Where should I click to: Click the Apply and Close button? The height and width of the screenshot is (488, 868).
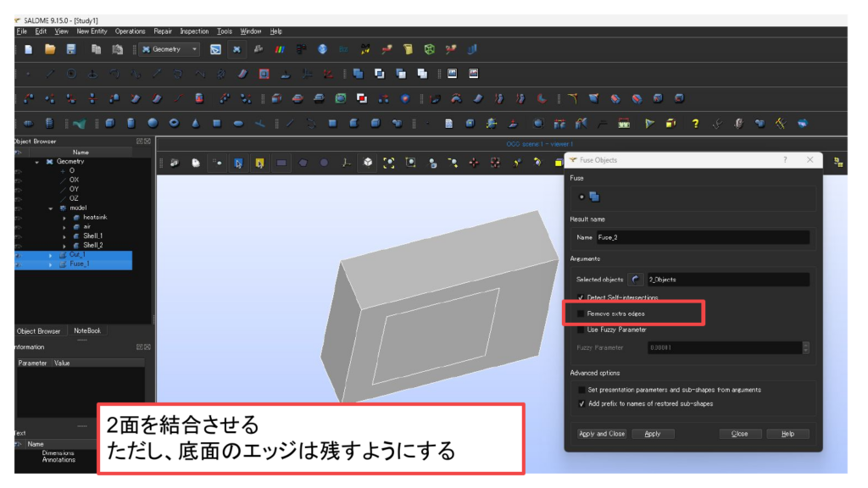point(602,434)
